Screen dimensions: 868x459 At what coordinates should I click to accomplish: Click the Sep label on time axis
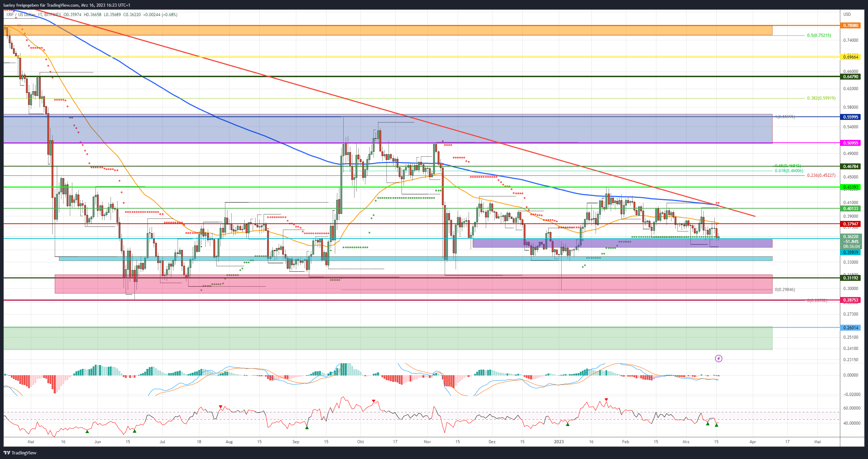coord(296,442)
